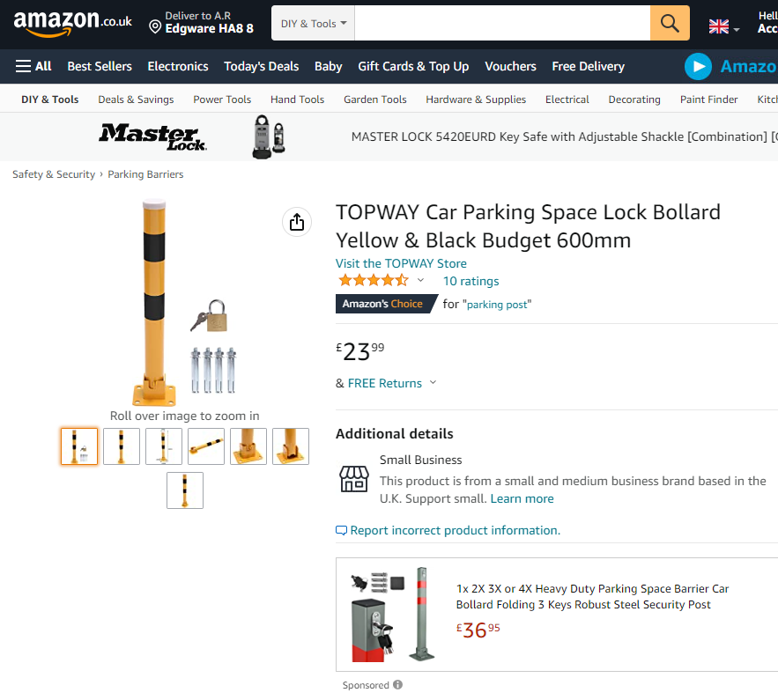The width and height of the screenshot is (778, 700).
Task: Click the Report incorrect product information link
Action: [455, 530]
